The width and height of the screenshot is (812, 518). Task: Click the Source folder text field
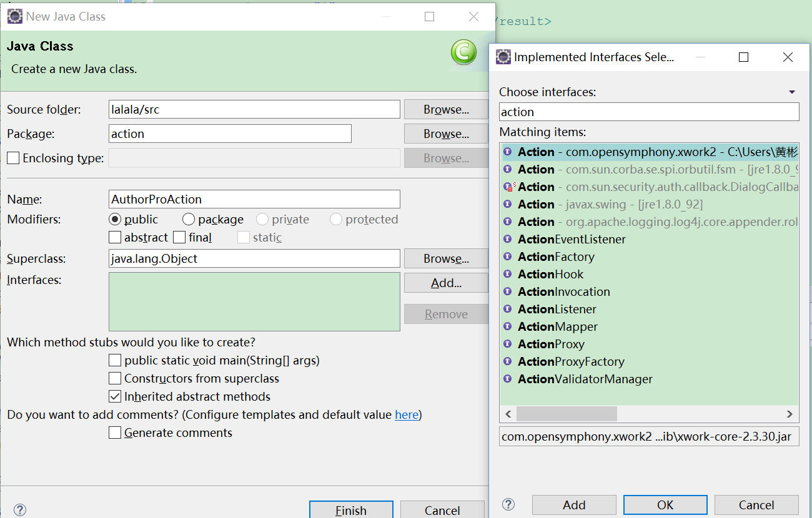coord(254,109)
